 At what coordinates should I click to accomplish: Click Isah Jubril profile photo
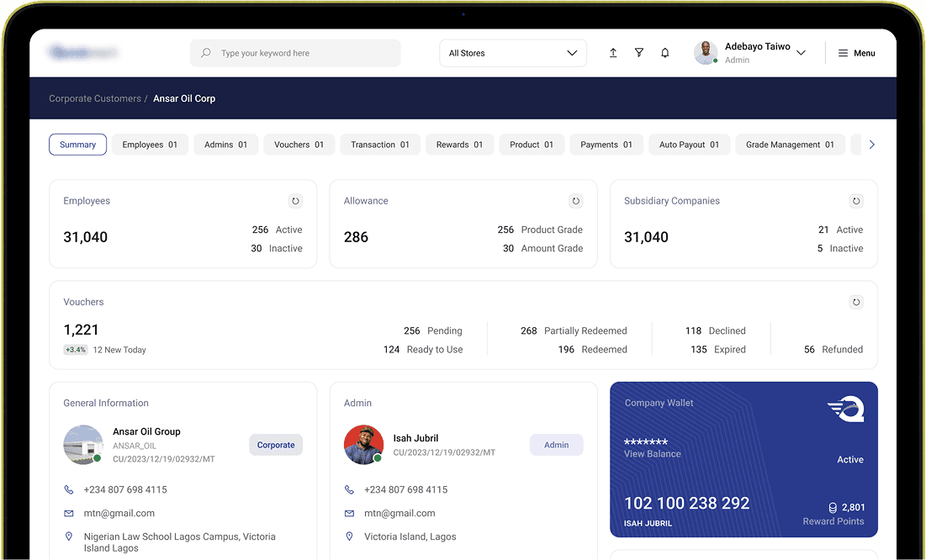[364, 445]
